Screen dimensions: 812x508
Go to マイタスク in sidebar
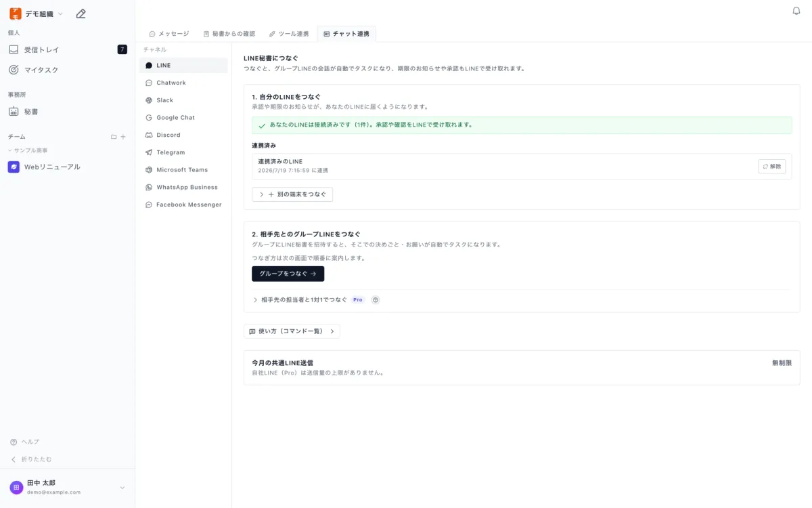coord(67,70)
